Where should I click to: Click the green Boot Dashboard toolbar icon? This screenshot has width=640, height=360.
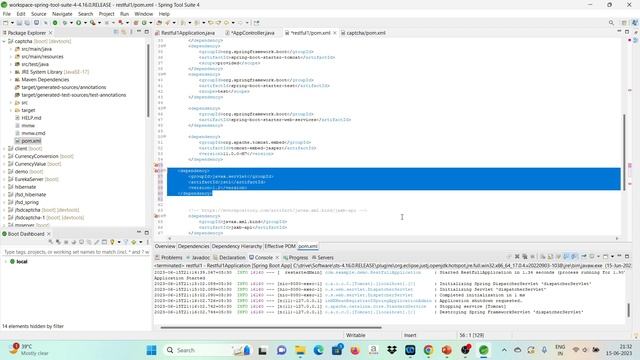55,23
